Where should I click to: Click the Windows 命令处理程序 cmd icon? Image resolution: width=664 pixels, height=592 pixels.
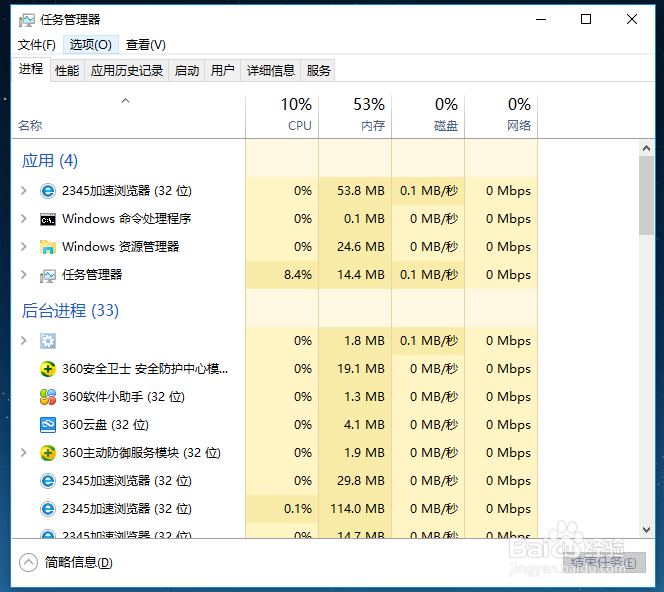coord(48,219)
